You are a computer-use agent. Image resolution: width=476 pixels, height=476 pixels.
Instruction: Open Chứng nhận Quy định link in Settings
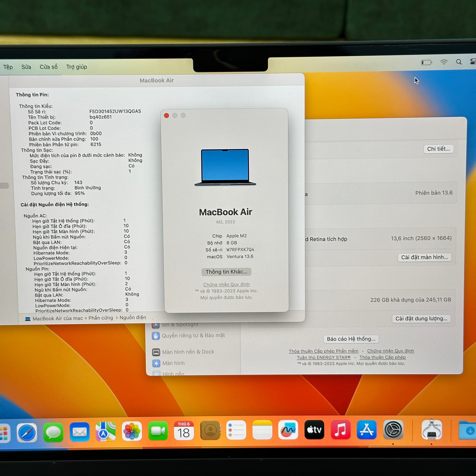tap(391, 351)
